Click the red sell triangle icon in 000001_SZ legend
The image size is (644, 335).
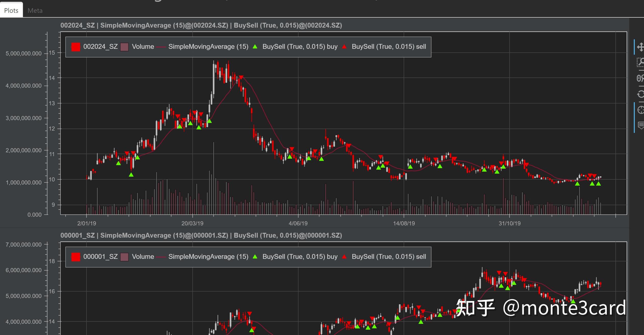click(344, 257)
